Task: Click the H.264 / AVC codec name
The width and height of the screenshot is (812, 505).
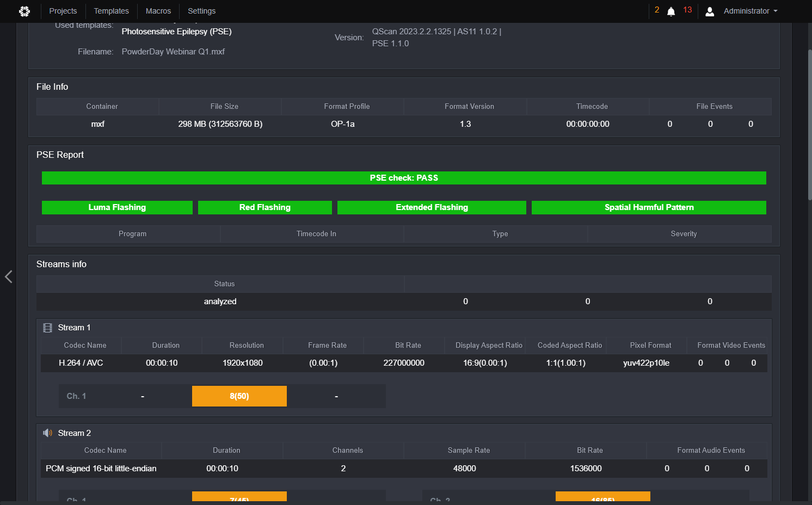Action: (x=81, y=363)
